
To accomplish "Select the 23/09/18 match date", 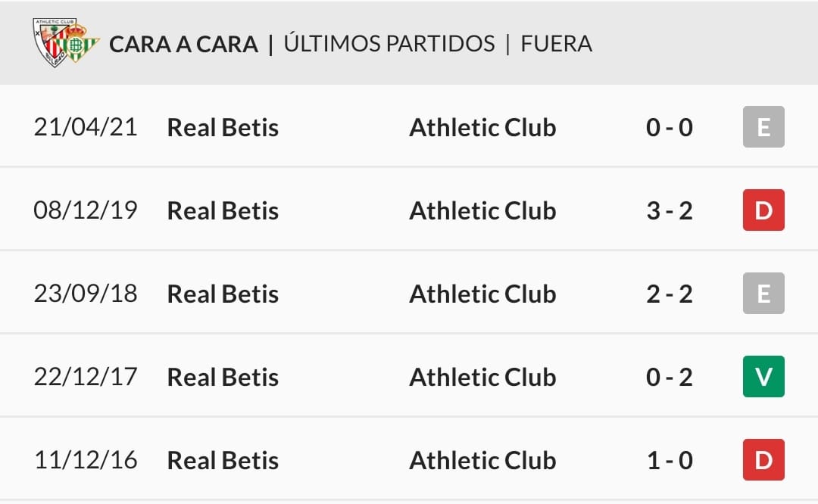I will tap(86, 294).
